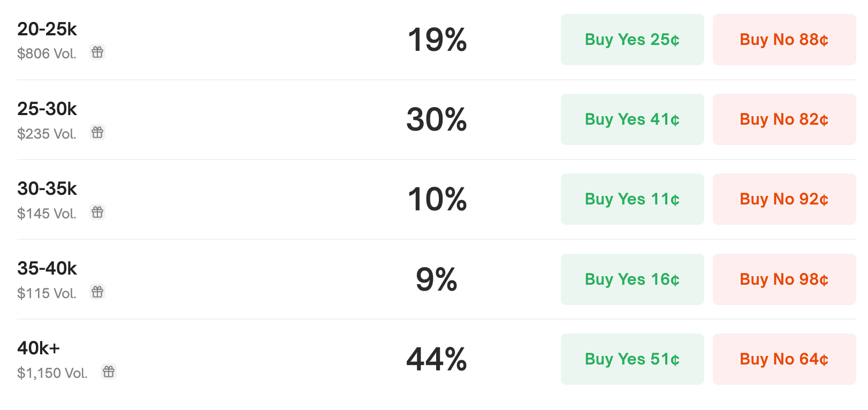Image resolution: width=868 pixels, height=410 pixels.
Task: Click Buy Yes 51¢ for the 40k+ market
Action: [632, 359]
